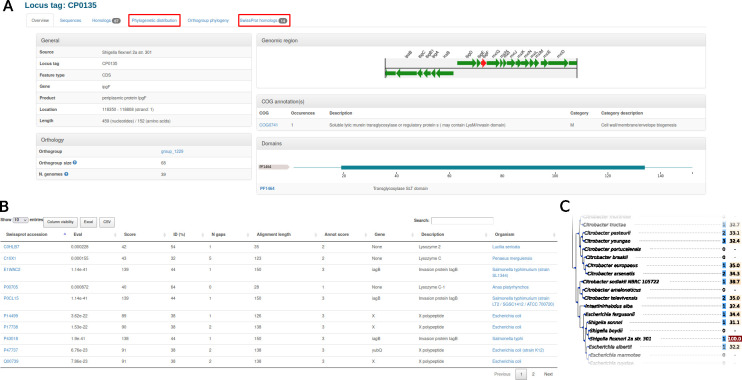Export table with the Excel button
Image resolution: width=742 pixels, height=380 pixels.
pos(88,222)
